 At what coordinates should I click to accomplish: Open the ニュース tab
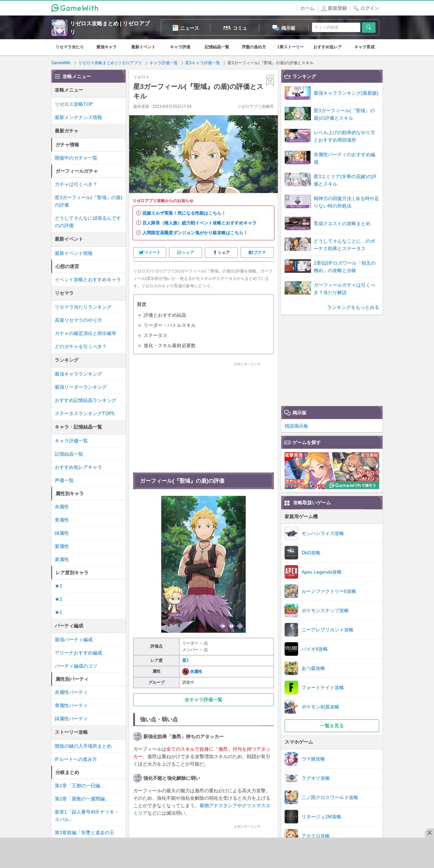pyautogui.click(x=186, y=28)
